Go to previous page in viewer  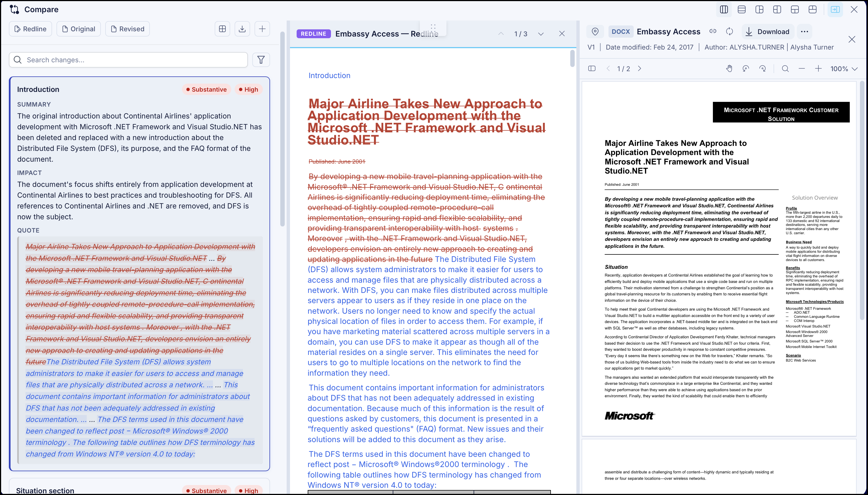point(608,69)
